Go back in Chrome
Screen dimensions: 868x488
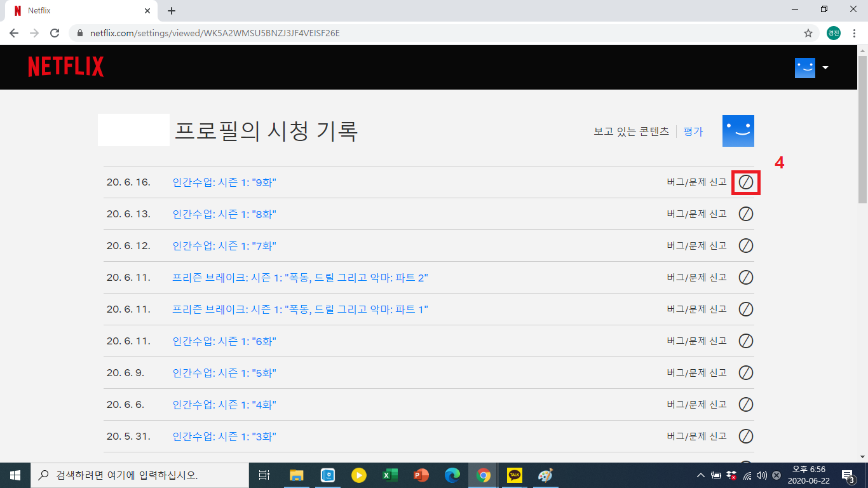pyautogui.click(x=14, y=33)
